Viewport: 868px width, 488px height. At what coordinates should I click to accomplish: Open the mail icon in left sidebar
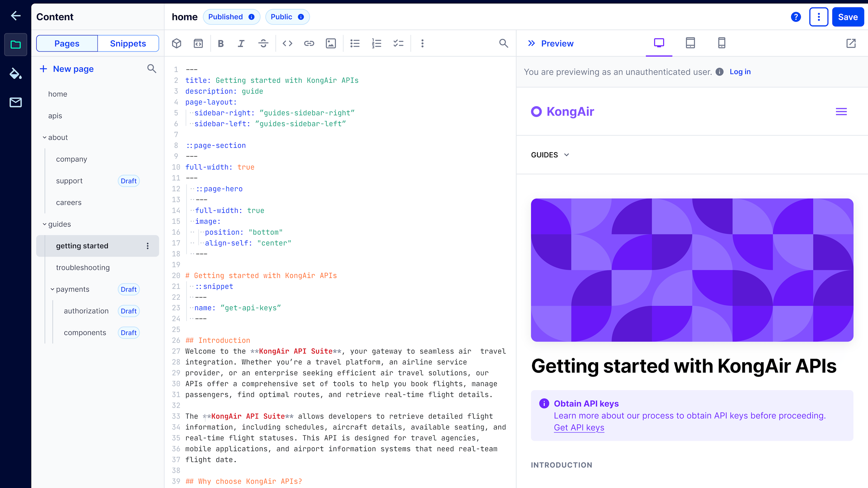[16, 102]
